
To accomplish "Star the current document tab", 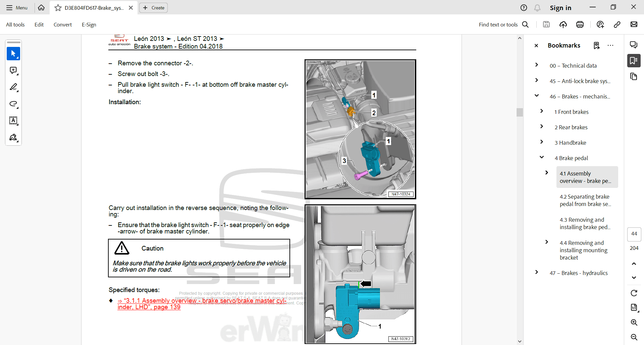I will [x=58, y=8].
